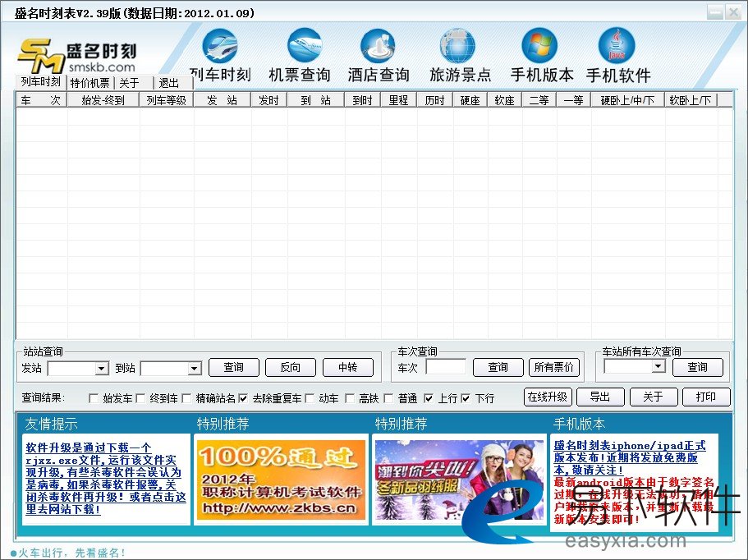This screenshot has width=748, height=560.
Task: Open the 机票查询 airplane icon
Action: [305, 45]
